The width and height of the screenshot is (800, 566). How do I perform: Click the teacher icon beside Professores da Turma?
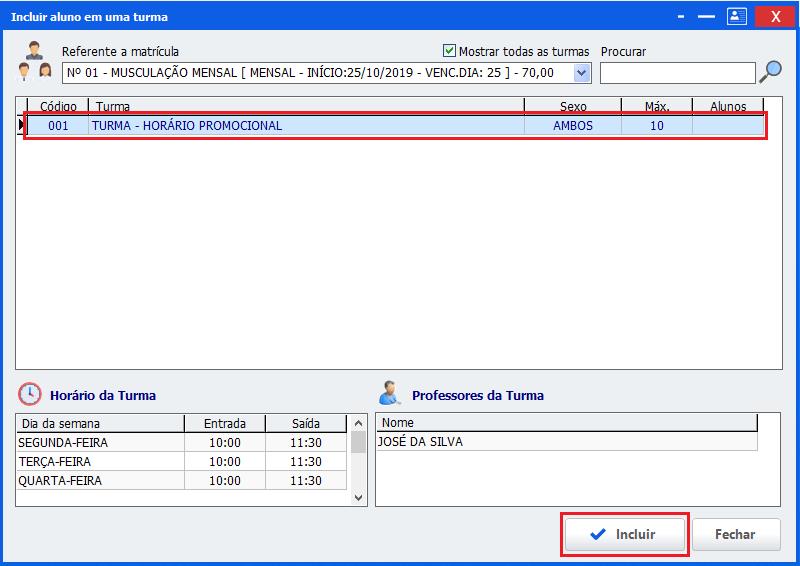click(x=390, y=393)
